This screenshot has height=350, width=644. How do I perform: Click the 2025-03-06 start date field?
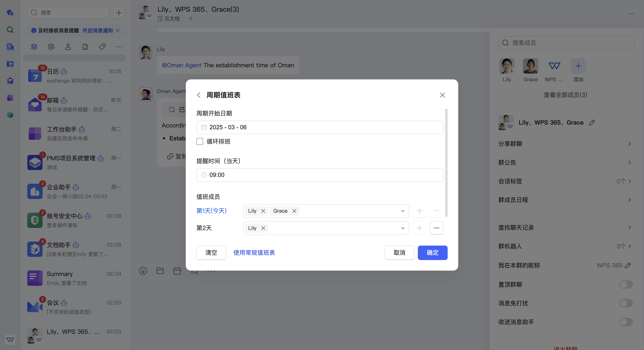point(319,127)
